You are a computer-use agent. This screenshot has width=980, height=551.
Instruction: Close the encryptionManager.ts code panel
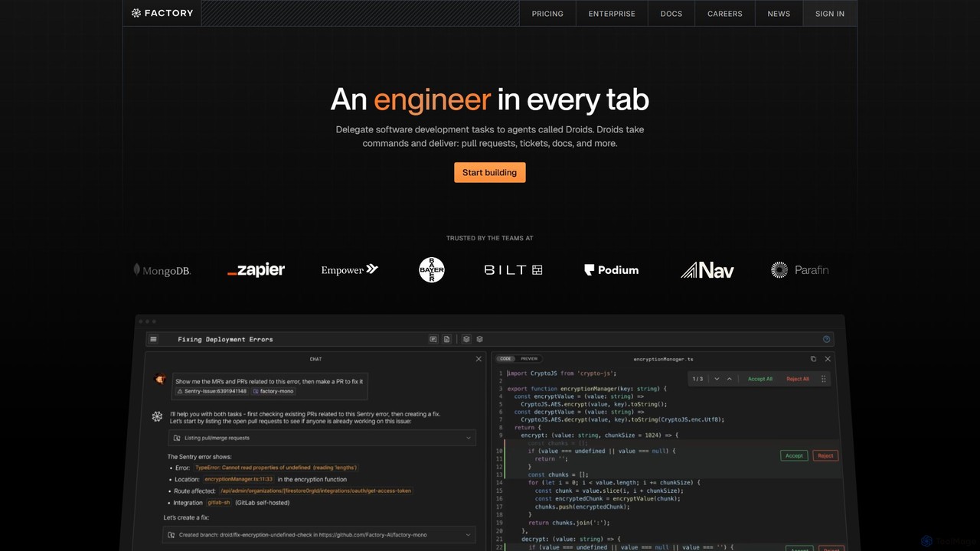828,359
